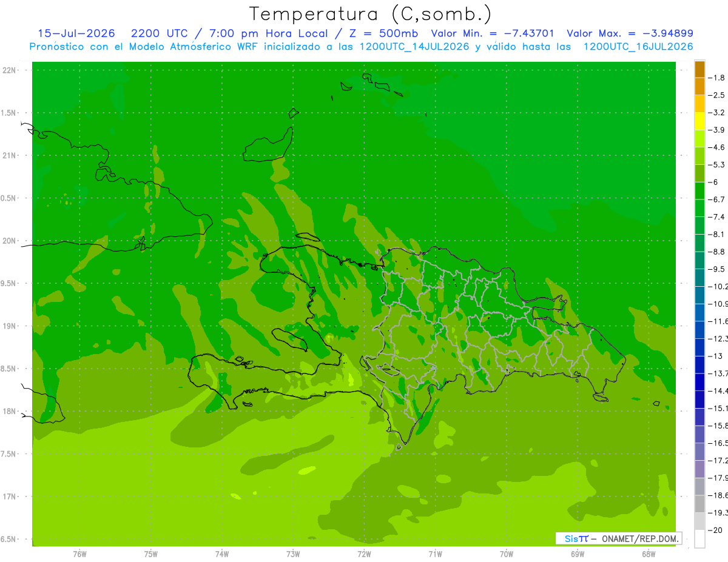Viewport: 728px width, 562px height.
Task: Click the "17N" latitude label
Action: coord(9,497)
